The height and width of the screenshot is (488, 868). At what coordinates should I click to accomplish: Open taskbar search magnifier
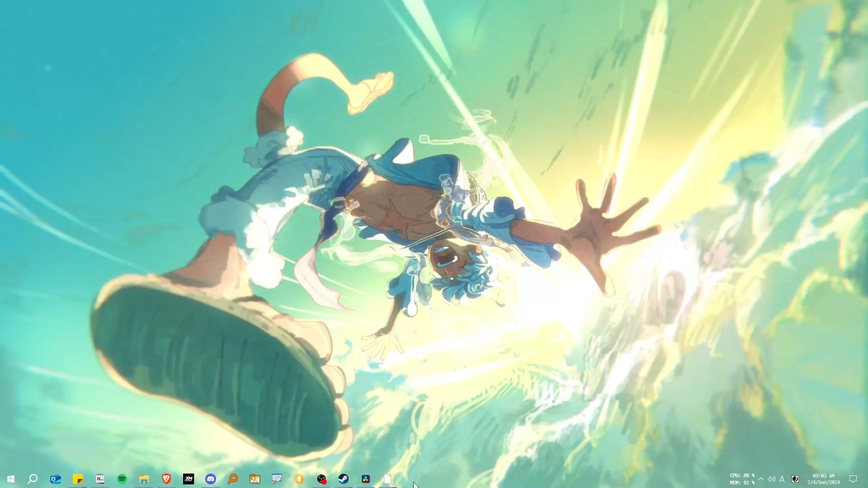(33, 479)
